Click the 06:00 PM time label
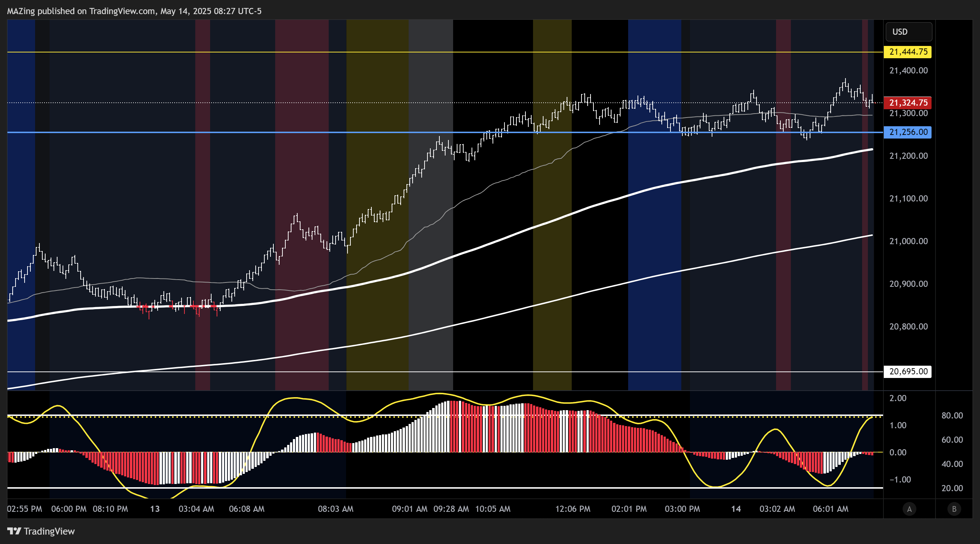The width and height of the screenshot is (980, 544). (x=69, y=509)
